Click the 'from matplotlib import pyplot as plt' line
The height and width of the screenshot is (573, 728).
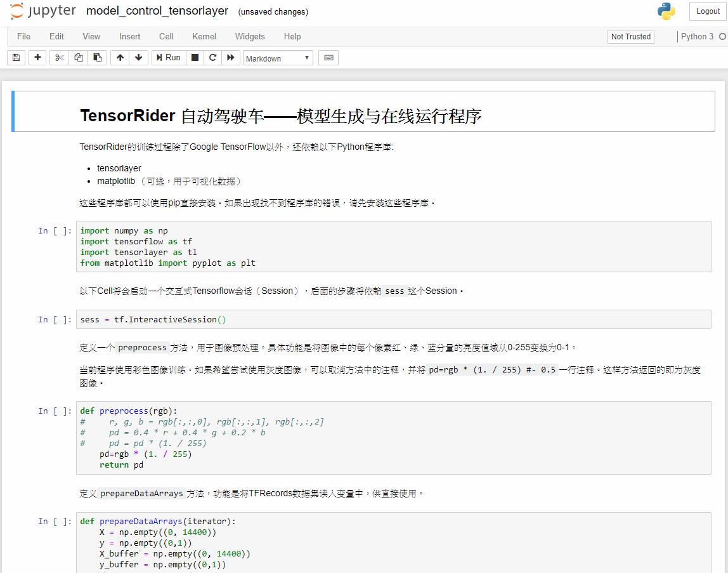click(x=167, y=263)
